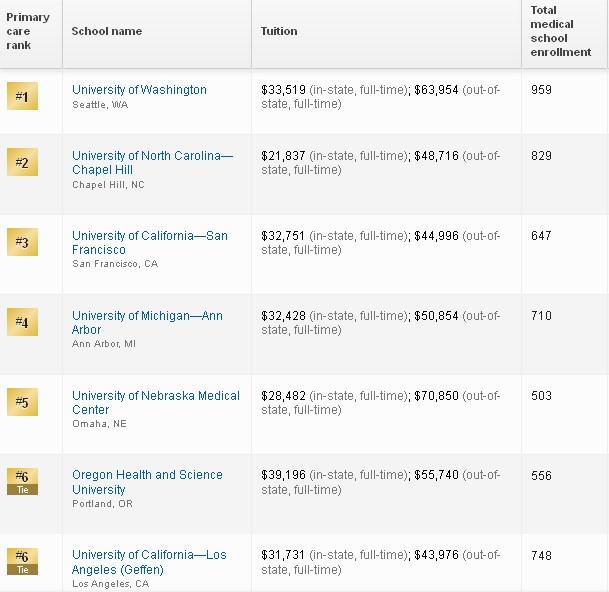Click the #1 gold rank badge
The width and height of the screenshot is (609, 592).
[22, 96]
